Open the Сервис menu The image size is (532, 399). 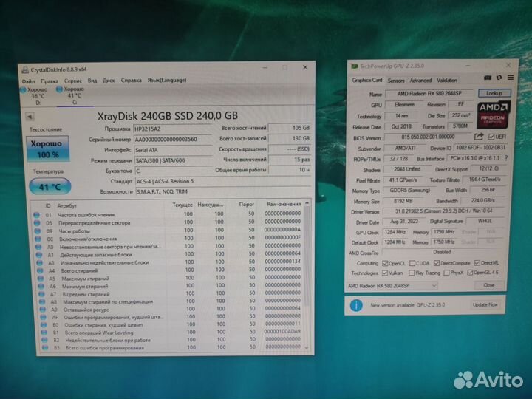72,80
